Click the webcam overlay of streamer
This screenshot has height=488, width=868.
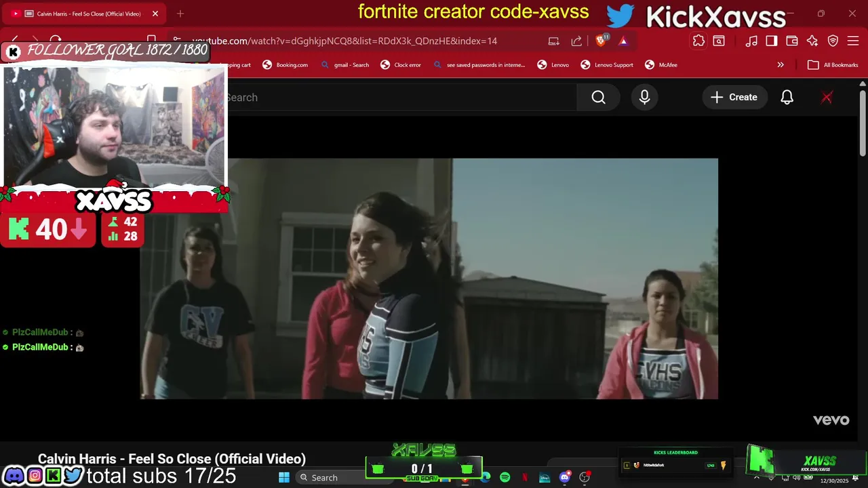(x=114, y=126)
